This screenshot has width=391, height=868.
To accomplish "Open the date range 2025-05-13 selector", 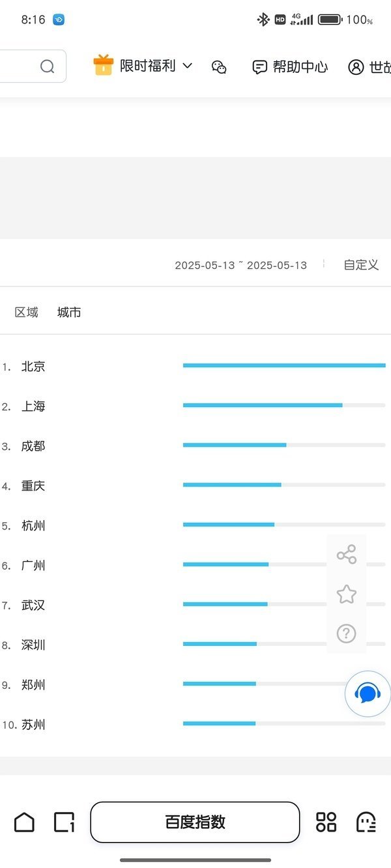I will 240,265.
